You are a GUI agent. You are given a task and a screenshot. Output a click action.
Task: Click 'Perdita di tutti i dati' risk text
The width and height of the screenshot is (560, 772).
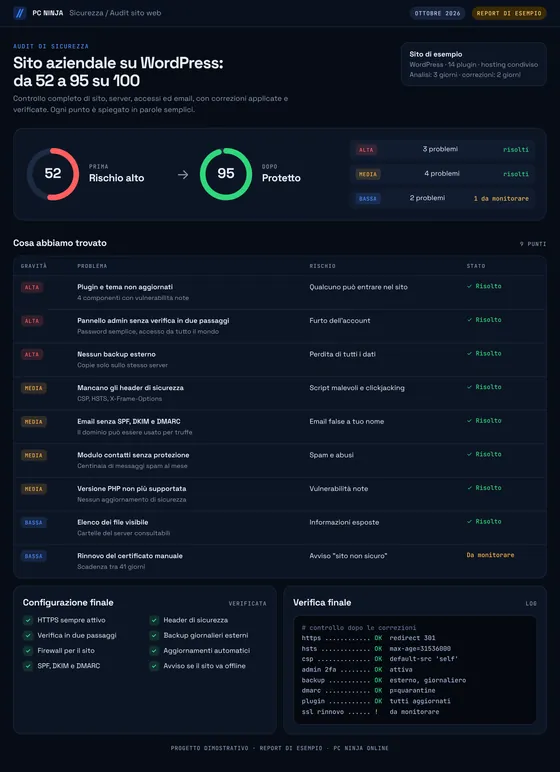tap(343, 354)
